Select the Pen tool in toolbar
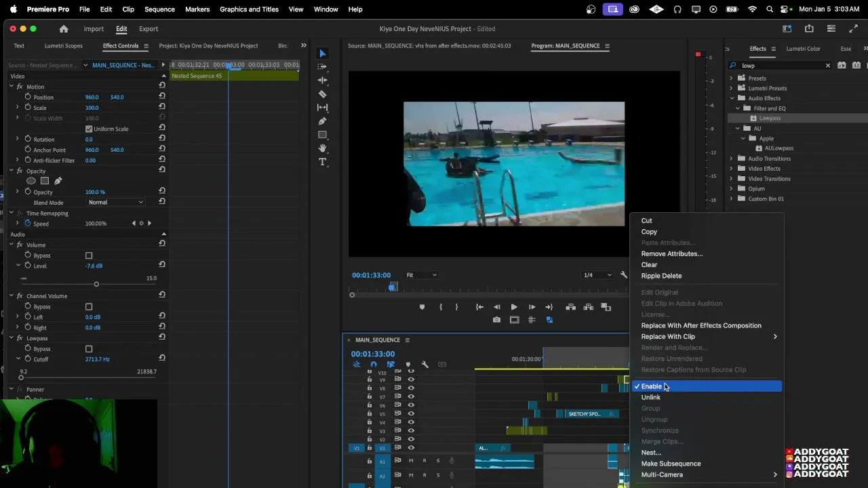 (x=322, y=121)
